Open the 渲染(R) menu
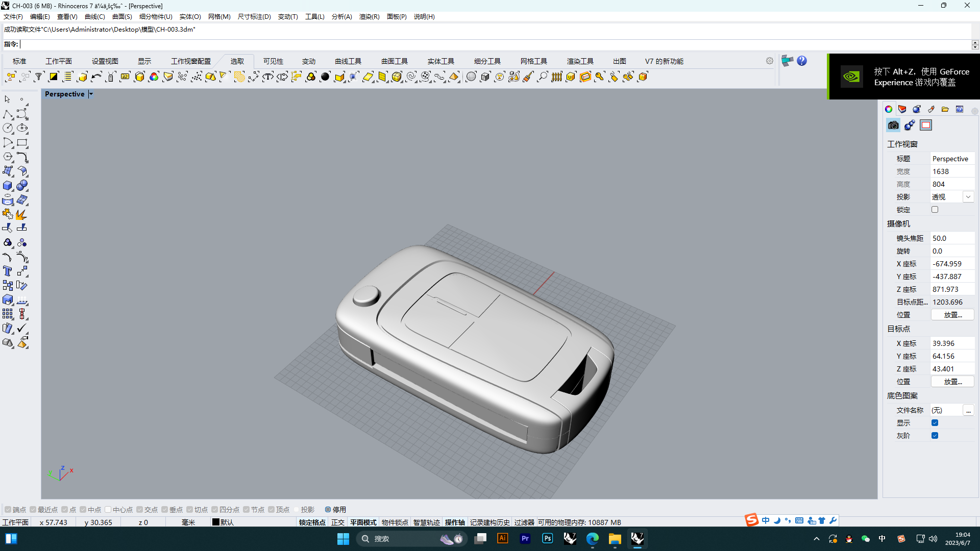Image resolution: width=980 pixels, height=551 pixels. (x=369, y=17)
